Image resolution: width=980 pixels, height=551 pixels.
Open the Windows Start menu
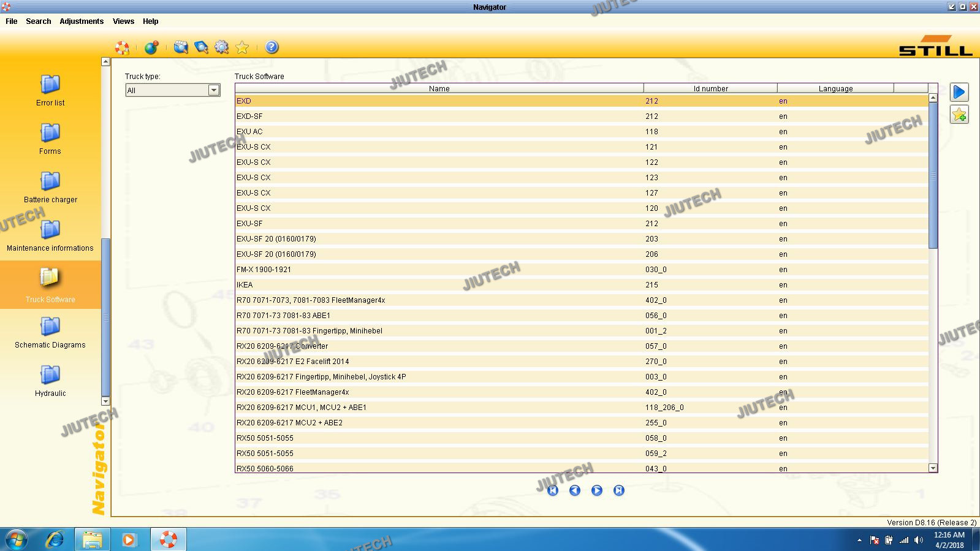coord(17,539)
